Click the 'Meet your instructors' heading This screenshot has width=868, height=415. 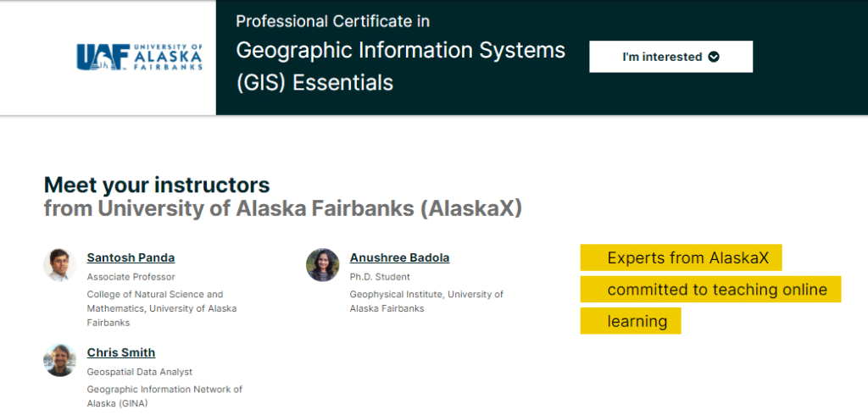157,185
